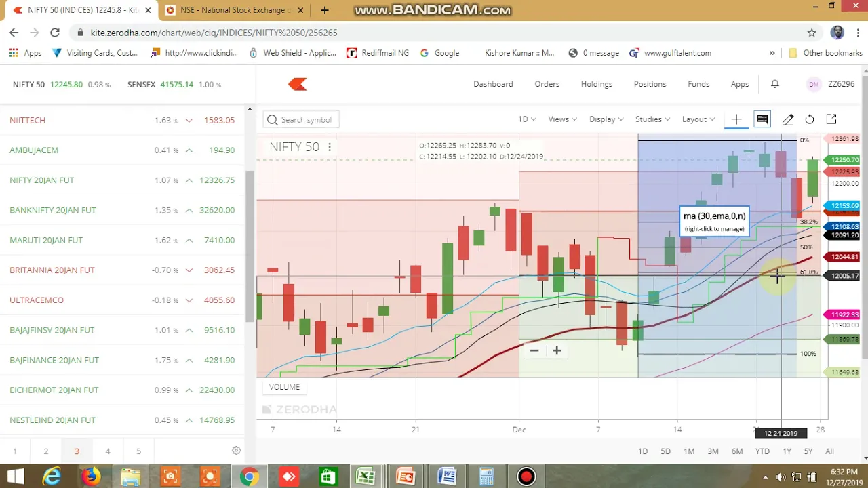This screenshot has height=488, width=868.
Task: Set chart range to 3M
Action: 713,451
